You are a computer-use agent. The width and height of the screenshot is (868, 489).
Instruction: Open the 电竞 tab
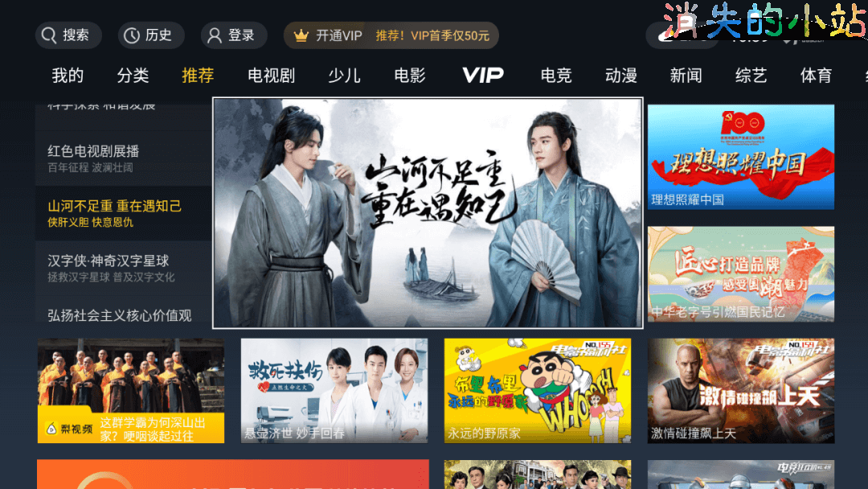[x=556, y=75]
